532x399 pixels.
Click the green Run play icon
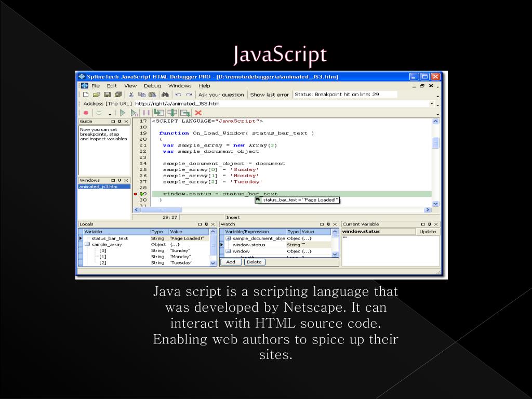coord(123,113)
